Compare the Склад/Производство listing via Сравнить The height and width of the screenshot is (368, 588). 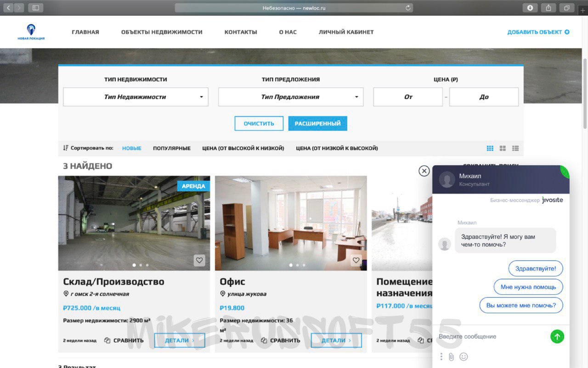[124, 340]
